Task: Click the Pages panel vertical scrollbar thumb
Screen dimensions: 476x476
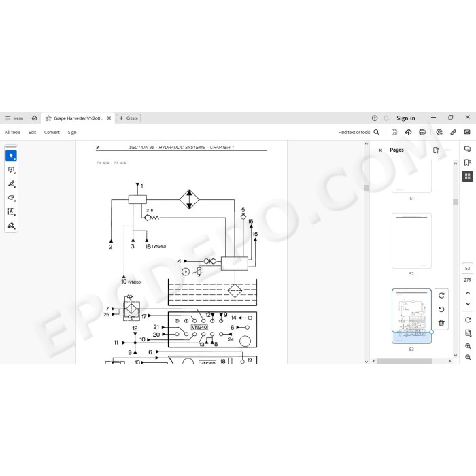Action: pyautogui.click(x=456, y=202)
